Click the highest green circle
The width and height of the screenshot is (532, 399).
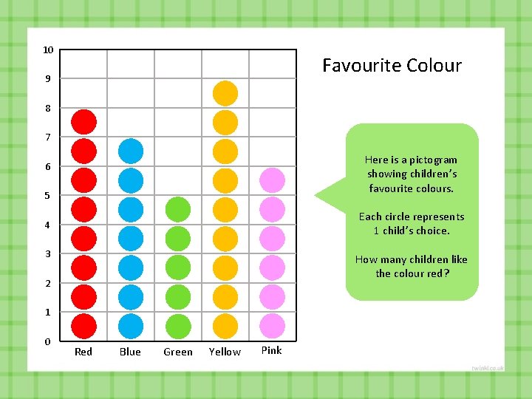pyautogui.click(x=178, y=209)
